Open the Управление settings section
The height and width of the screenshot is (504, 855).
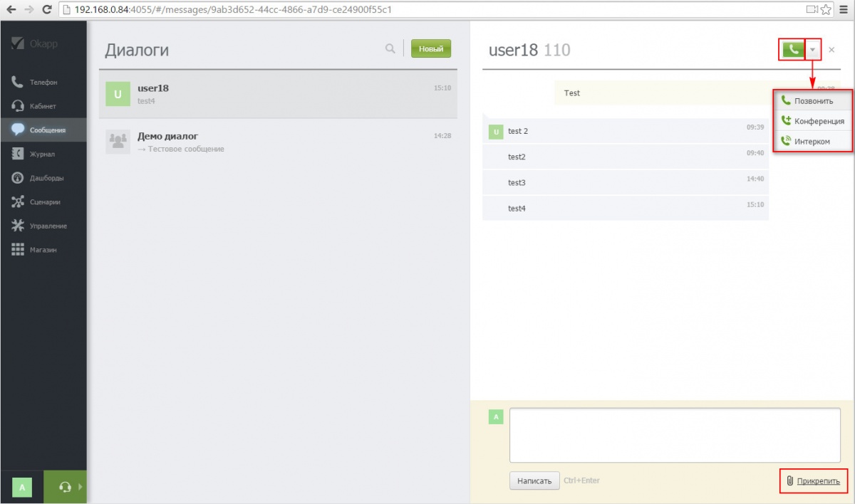[43, 226]
